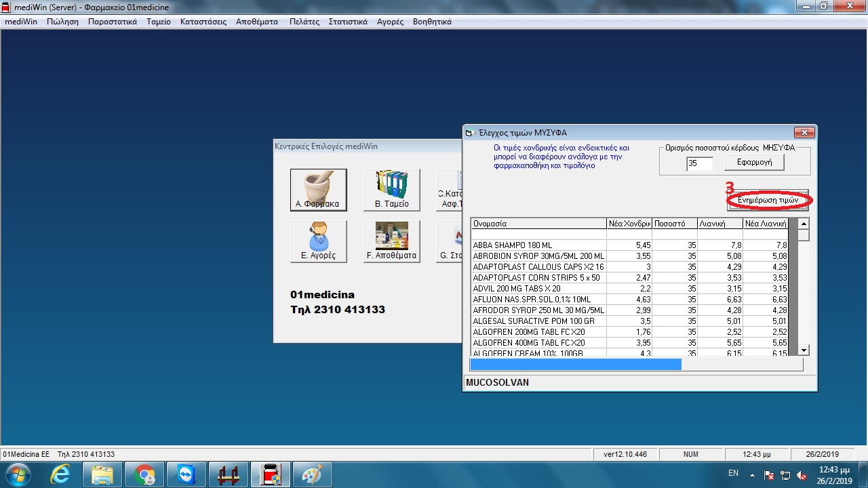
Task: Open the red-black bars taskbar application
Action: point(227,474)
